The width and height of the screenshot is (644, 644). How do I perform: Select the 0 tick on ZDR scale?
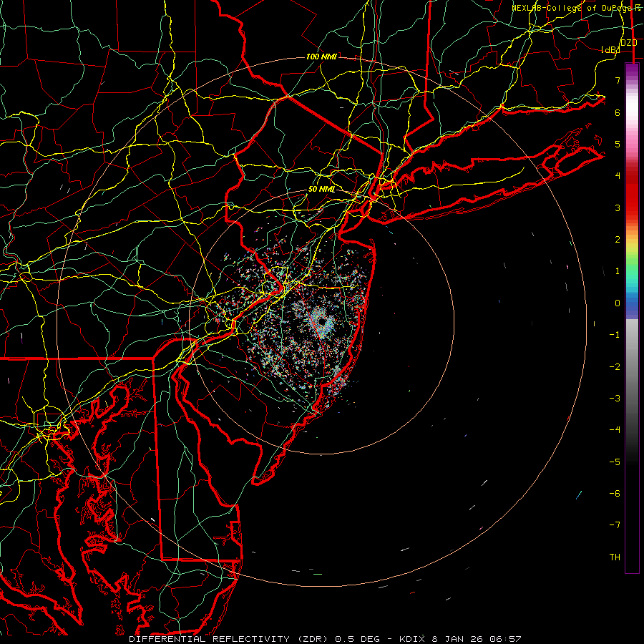point(618,303)
